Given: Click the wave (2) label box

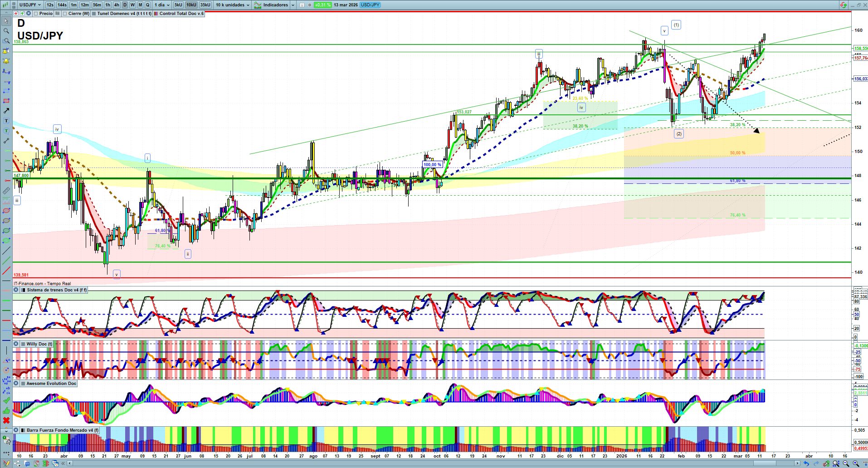Looking at the screenshot, I should tap(679, 134).
